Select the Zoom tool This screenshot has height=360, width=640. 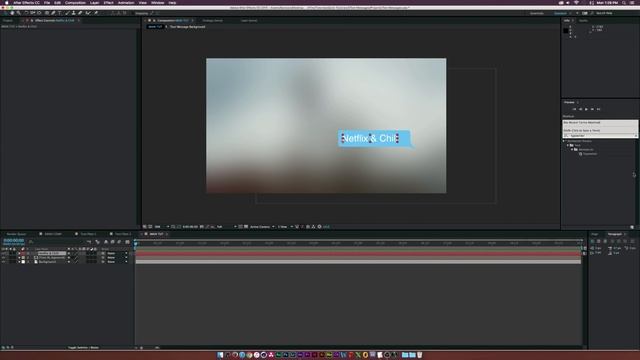tap(19, 13)
